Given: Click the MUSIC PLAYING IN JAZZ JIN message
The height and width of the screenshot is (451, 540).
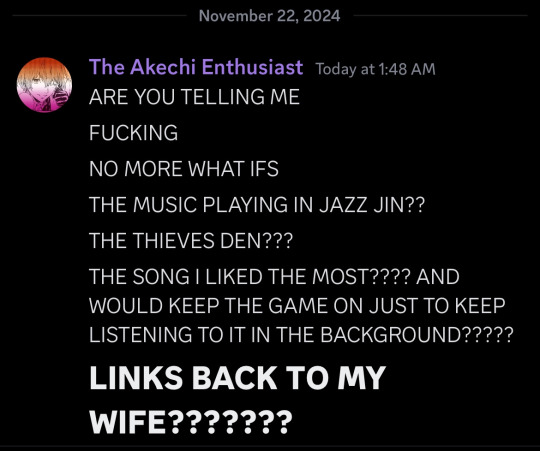Looking at the screenshot, I should point(257,205).
